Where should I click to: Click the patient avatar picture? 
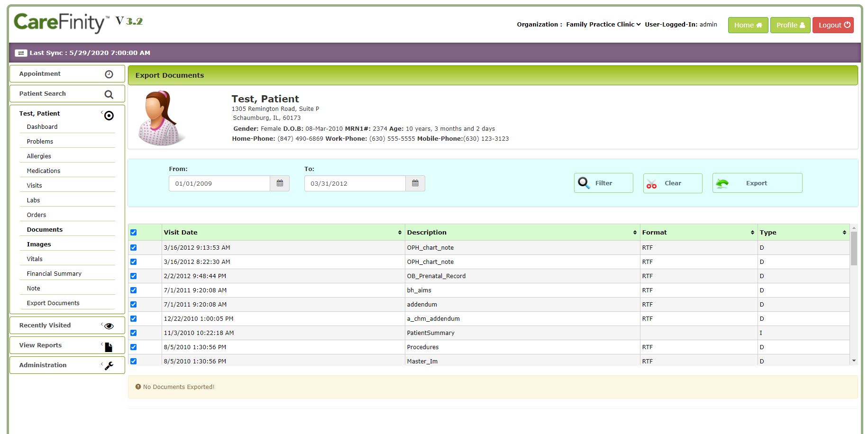162,118
